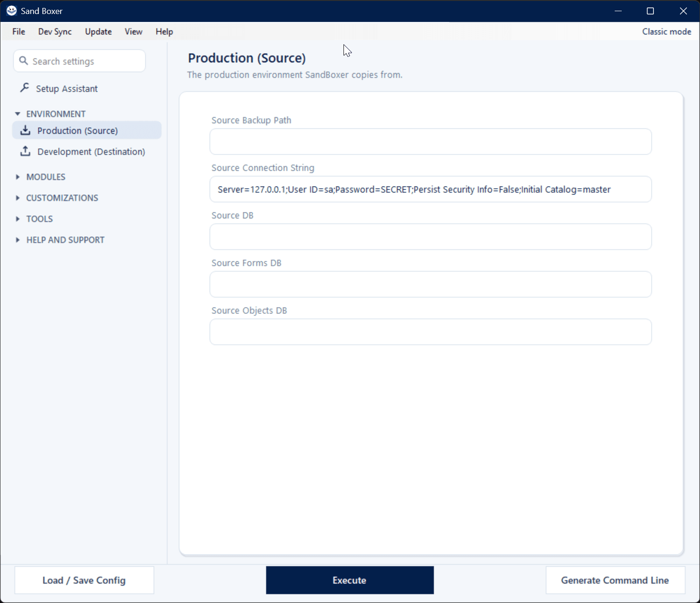The image size is (700, 603).
Task: Click the magnifier icon in the search box
Action: point(23,61)
